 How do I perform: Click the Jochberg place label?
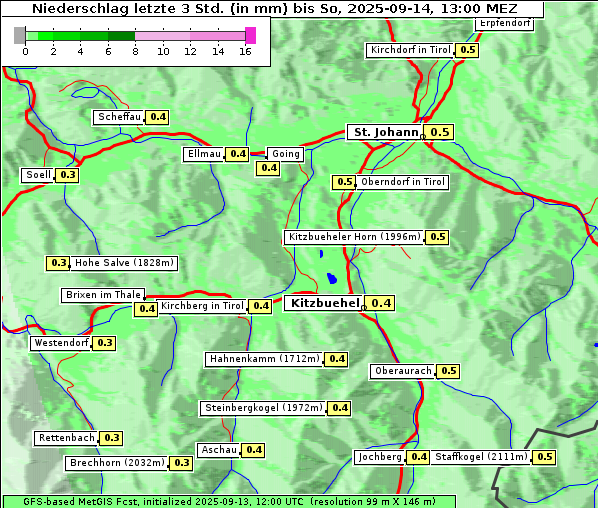point(380,457)
